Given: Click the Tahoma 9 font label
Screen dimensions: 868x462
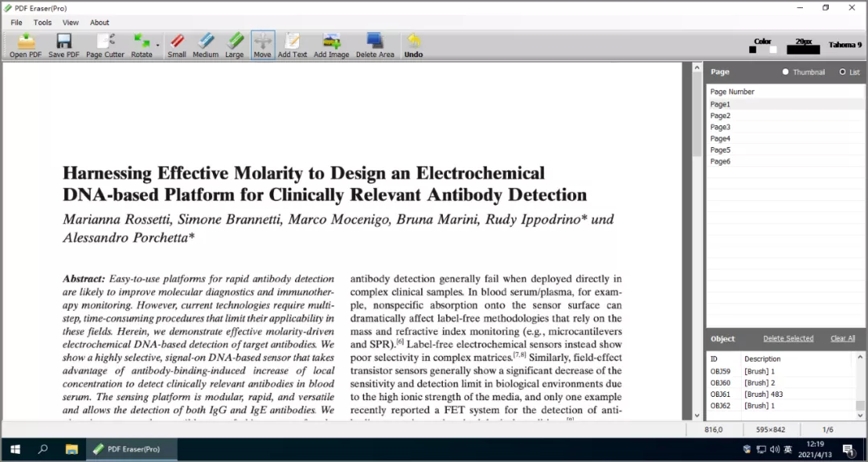Looking at the screenshot, I should (845, 45).
